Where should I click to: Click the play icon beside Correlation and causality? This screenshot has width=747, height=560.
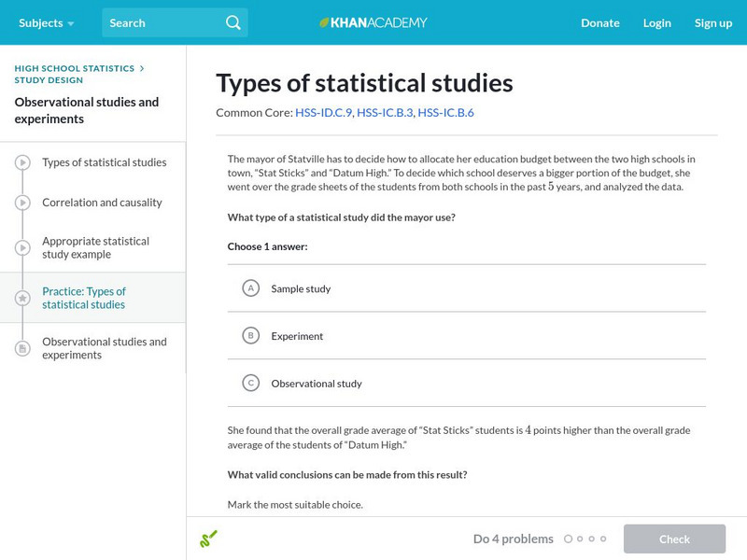click(22, 203)
